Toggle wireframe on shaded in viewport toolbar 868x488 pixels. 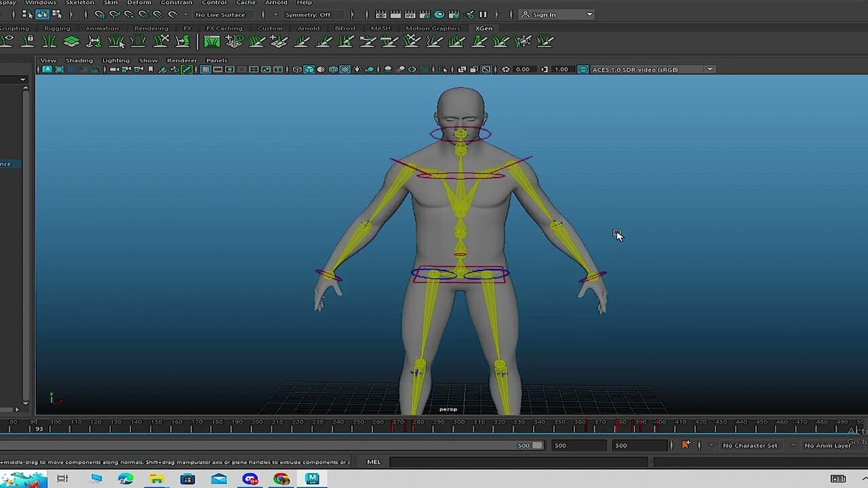[x=334, y=68]
